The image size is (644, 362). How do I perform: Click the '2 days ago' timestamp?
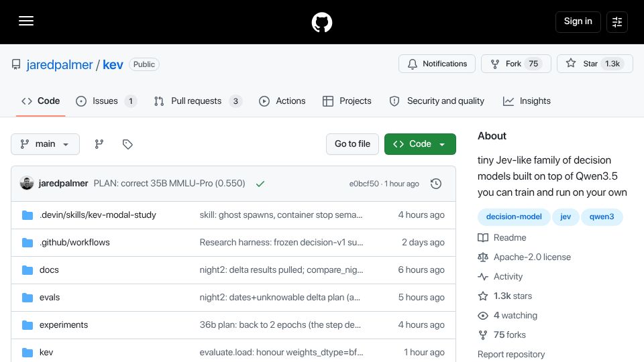(423, 243)
